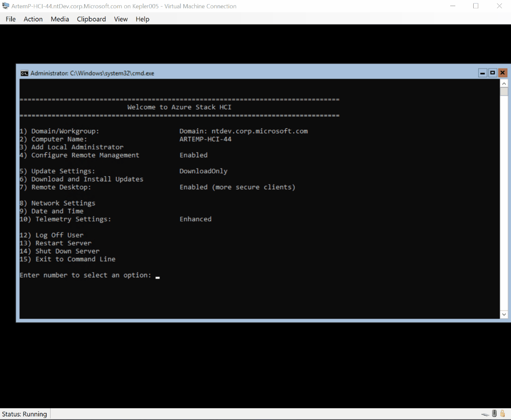Click the 'Update Settings:' line
511x420 pixels.
pyautogui.click(x=57, y=171)
